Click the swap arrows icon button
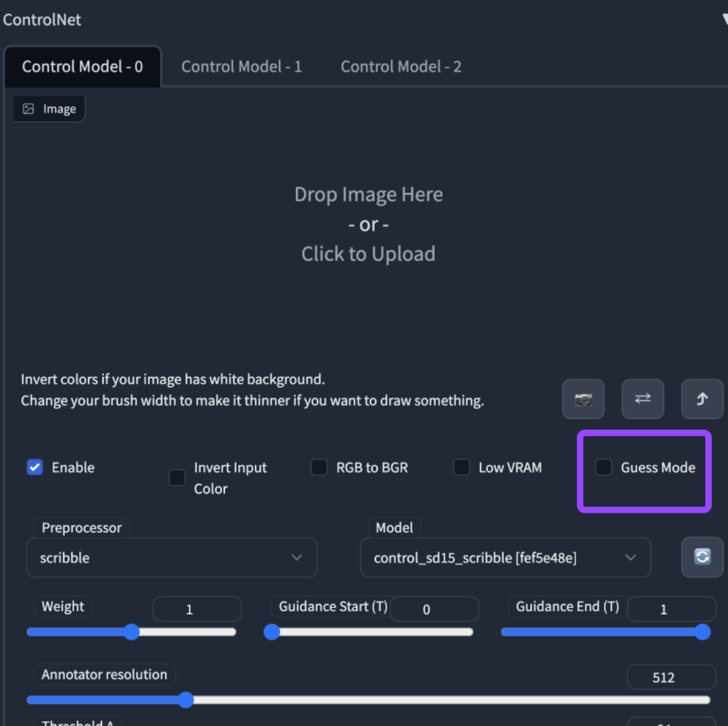 tap(643, 399)
